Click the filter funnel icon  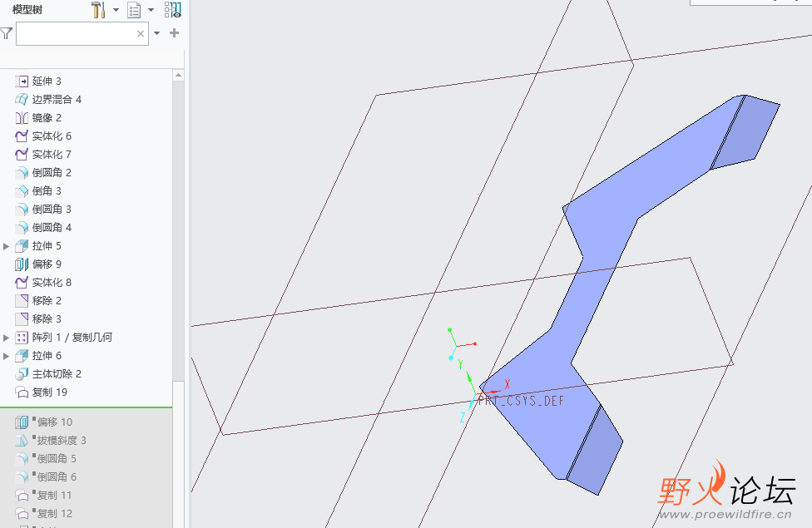[6, 33]
